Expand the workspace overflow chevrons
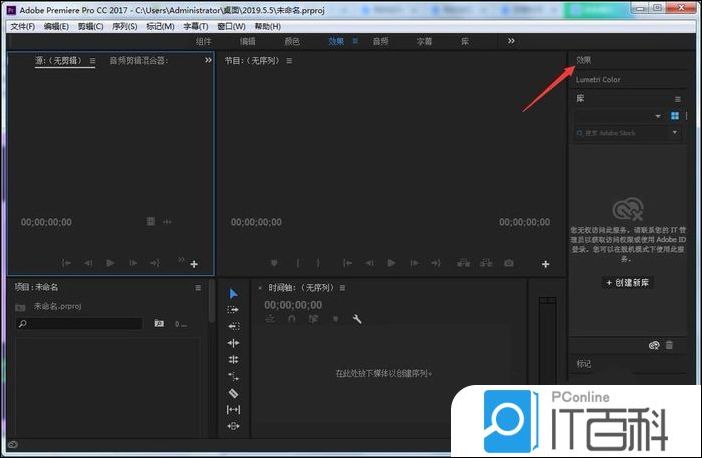Viewport: 702px width, 458px height. pyautogui.click(x=511, y=41)
